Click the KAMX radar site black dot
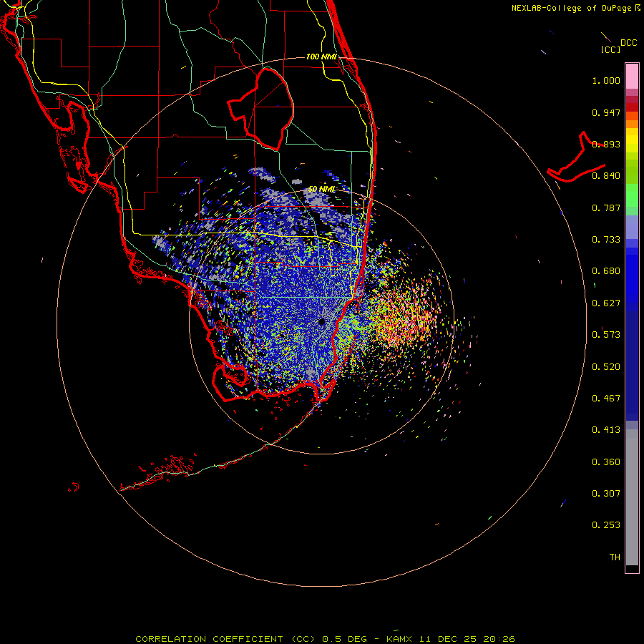This screenshot has height=644, width=644. 321,322
